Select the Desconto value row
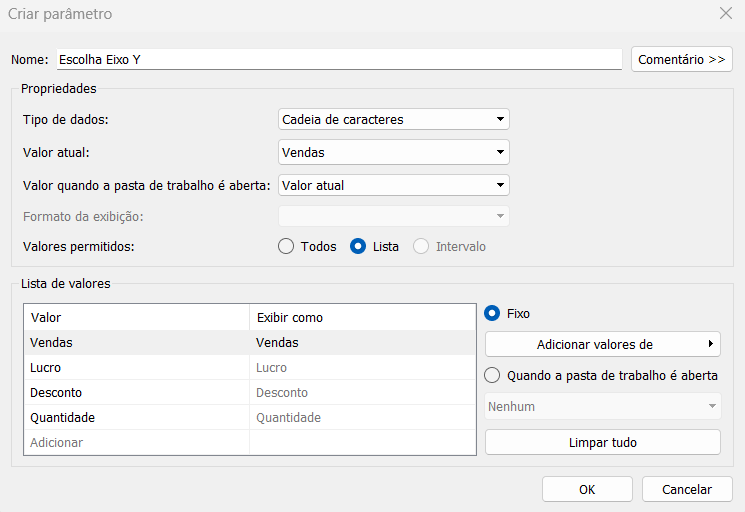745x512 pixels. [x=250, y=393]
